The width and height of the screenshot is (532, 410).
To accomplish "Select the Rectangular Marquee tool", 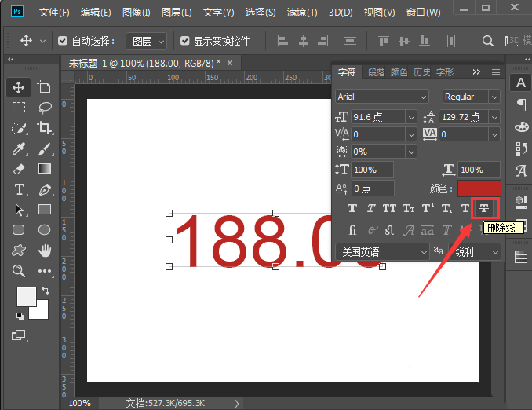I will [19, 108].
